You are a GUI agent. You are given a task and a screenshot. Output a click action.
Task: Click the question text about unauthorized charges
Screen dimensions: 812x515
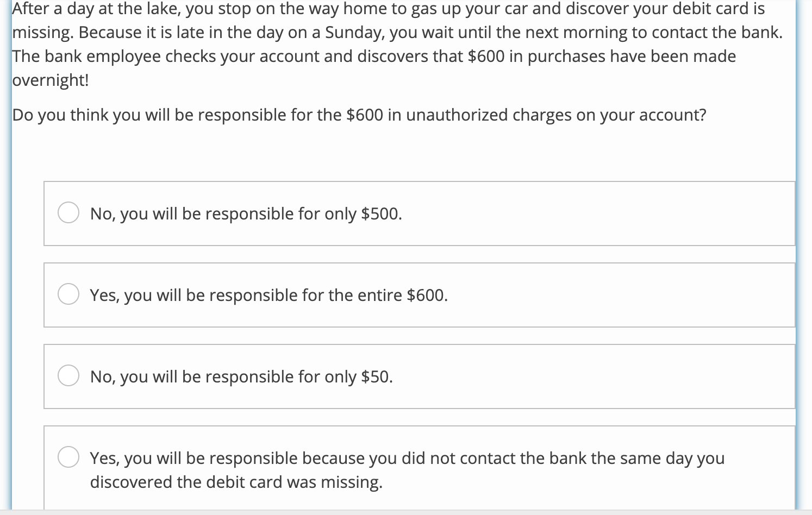(x=359, y=115)
